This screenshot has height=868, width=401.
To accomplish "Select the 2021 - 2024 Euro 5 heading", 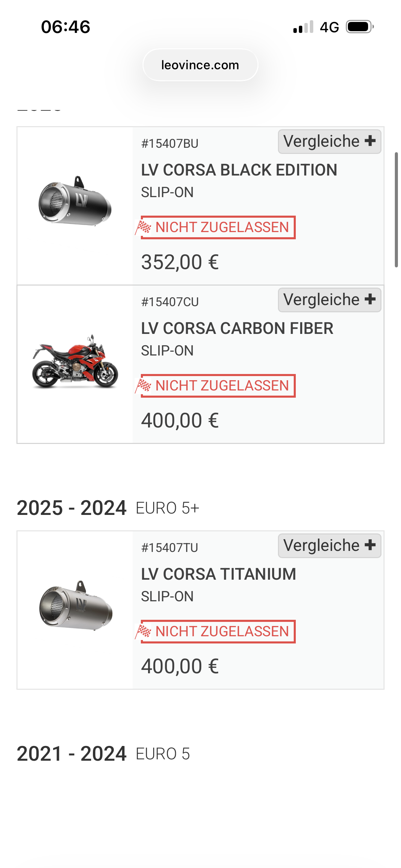I will (103, 754).
